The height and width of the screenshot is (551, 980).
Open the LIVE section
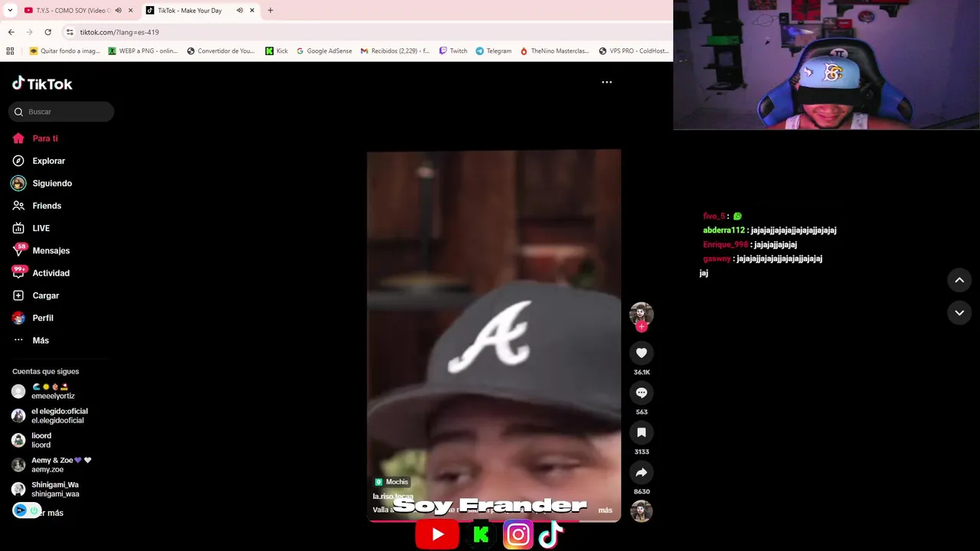[31, 228]
